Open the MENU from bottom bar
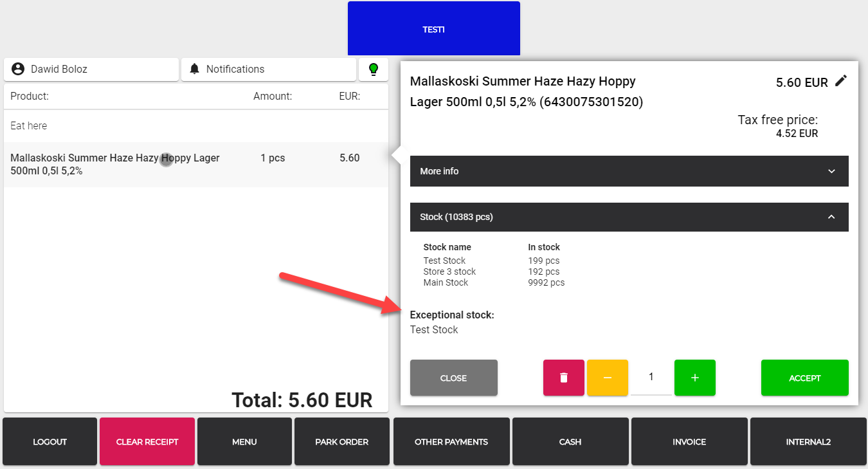Screen dimensions: 868x469 [x=244, y=442]
